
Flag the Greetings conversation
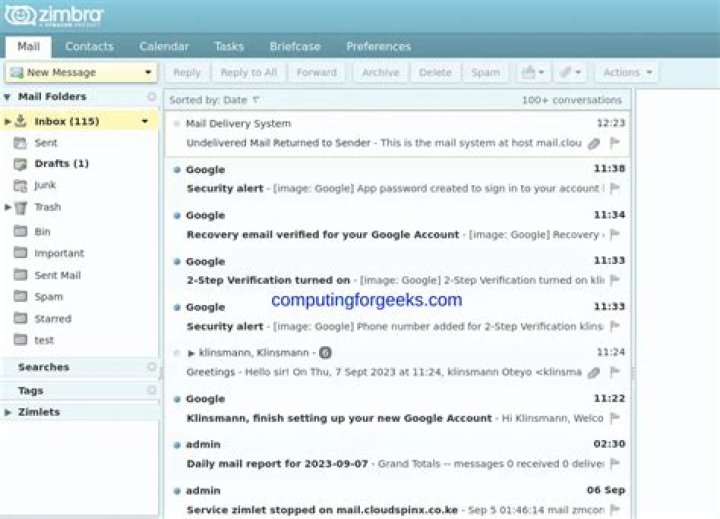pyautogui.click(x=614, y=372)
